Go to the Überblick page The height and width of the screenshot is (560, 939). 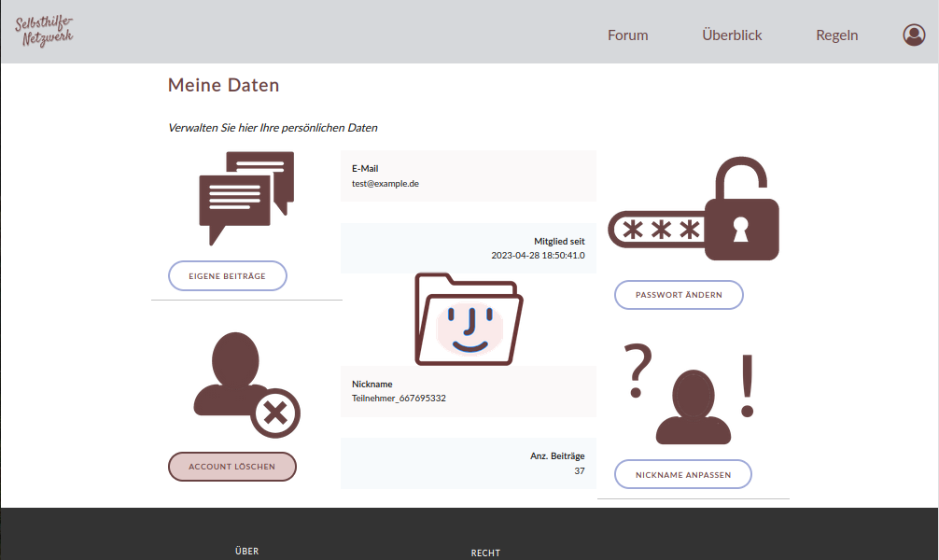(732, 35)
